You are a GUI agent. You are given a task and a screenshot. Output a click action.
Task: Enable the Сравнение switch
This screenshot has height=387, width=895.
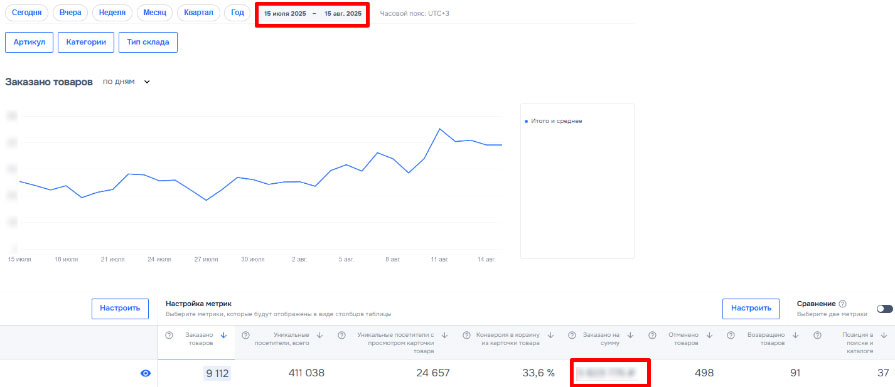[885, 309]
